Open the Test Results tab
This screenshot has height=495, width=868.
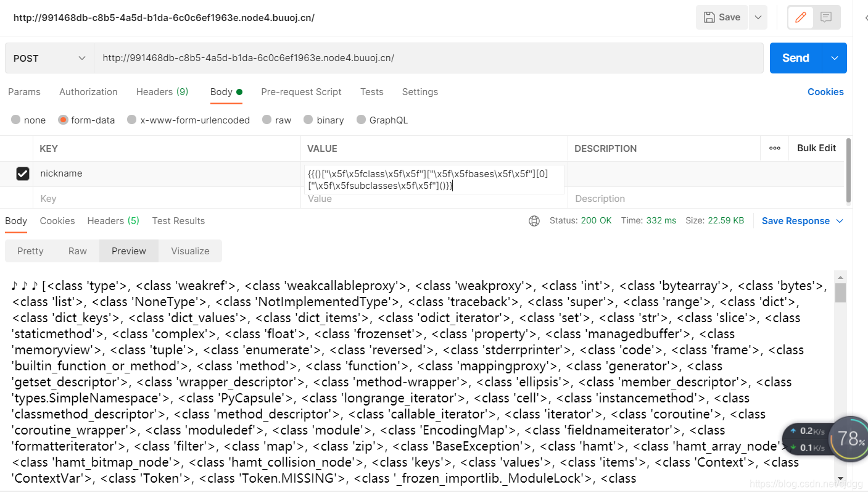click(178, 221)
